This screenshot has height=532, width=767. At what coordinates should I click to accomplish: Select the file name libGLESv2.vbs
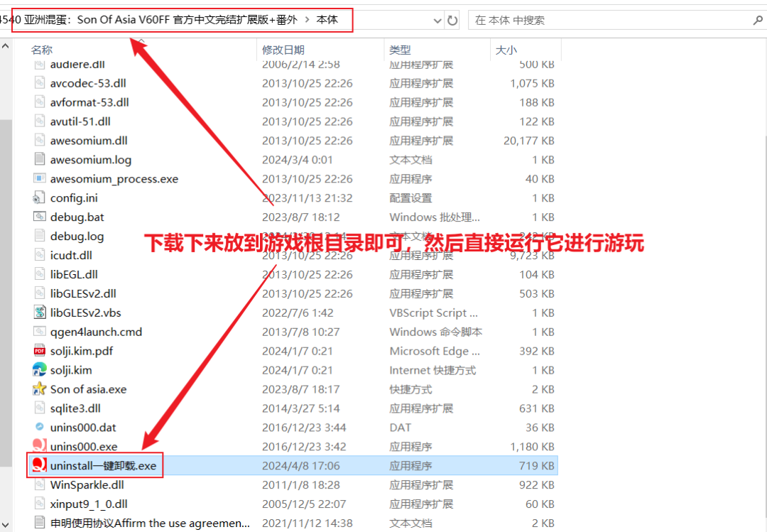point(86,313)
